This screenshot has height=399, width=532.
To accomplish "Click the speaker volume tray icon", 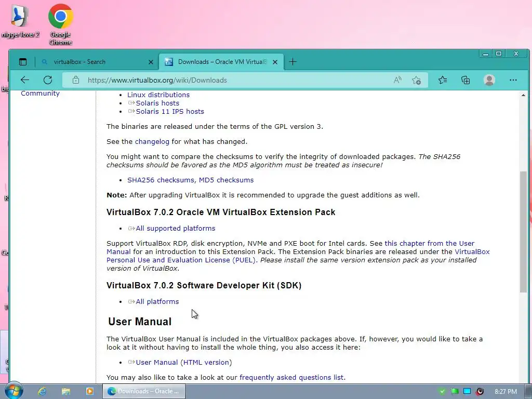I will click(480, 391).
